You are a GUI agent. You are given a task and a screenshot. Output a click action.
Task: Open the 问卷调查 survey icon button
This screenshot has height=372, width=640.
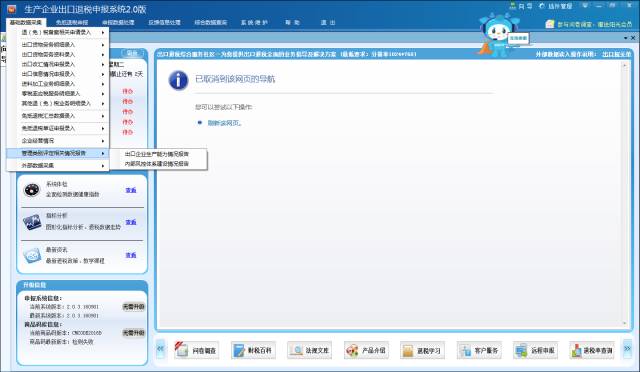(196, 350)
